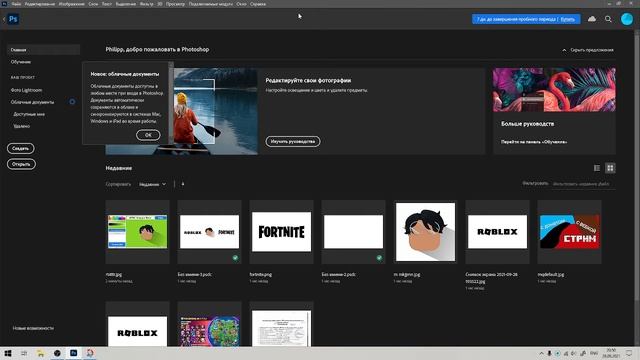Click the Открыть button
The height and width of the screenshot is (360, 640).
tap(21, 164)
